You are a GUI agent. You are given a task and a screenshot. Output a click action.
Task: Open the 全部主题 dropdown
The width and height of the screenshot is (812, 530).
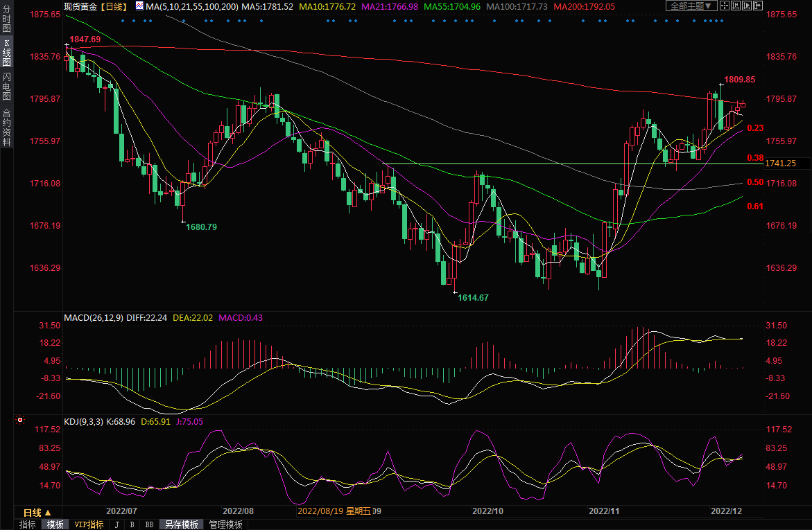[x=690, y=6]
